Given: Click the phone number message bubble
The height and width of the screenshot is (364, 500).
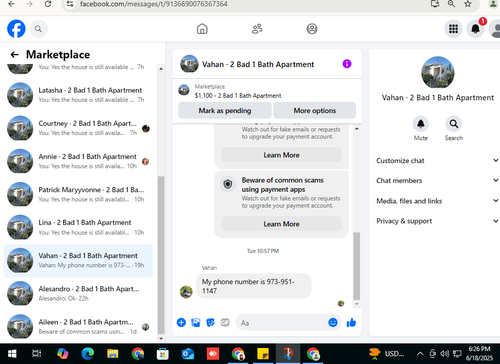Looking at the screenshot, I should tap(253, 286).
